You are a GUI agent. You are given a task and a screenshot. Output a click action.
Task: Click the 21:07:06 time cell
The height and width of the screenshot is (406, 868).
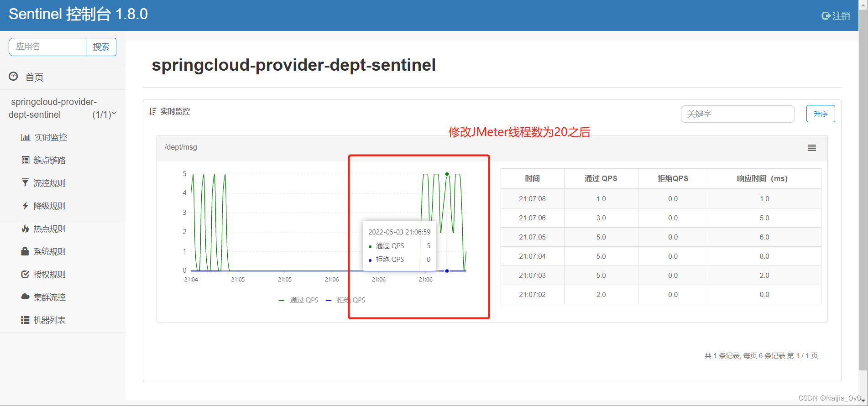click(x=532, y=218)
